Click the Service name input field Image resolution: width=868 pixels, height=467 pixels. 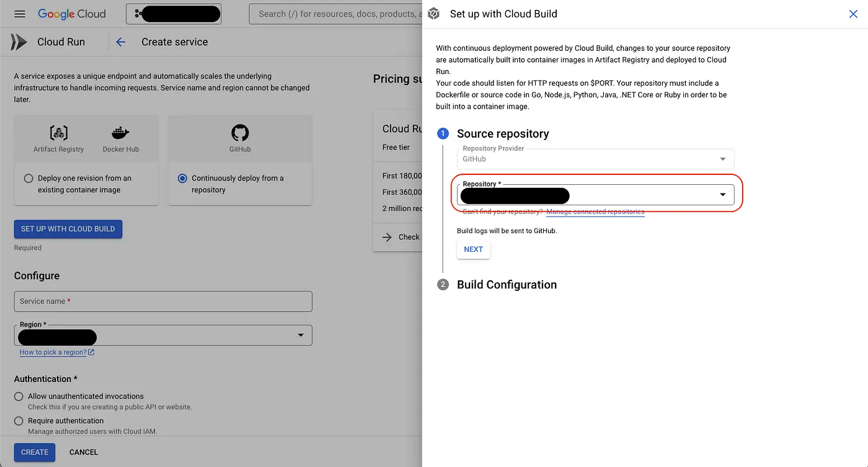pyautogui.click(x=163, y=301)
